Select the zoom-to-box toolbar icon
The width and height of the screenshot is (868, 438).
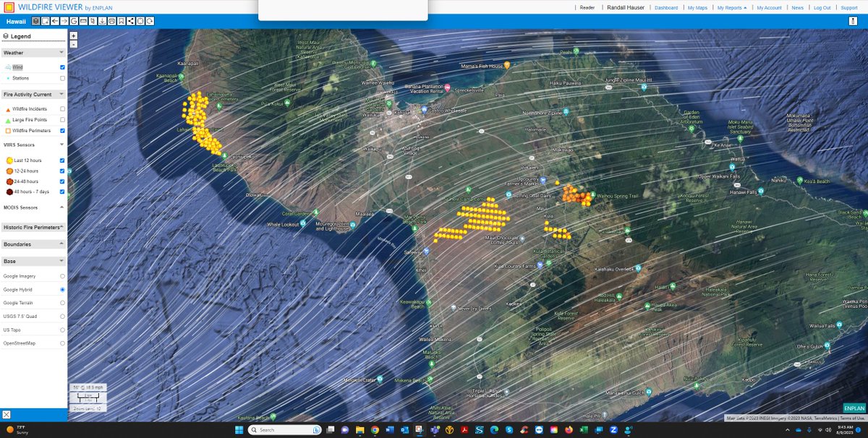(x=46, y=21)
